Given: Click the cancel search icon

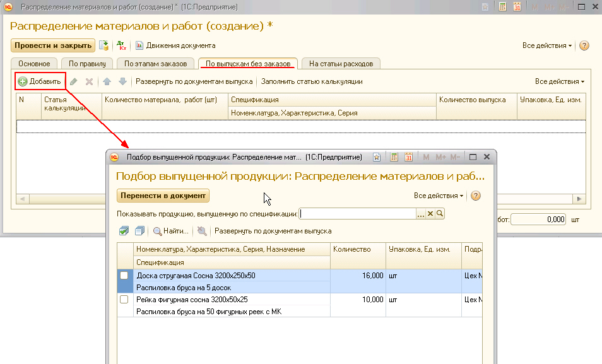Looking at the screenshot, I should 202,231.
